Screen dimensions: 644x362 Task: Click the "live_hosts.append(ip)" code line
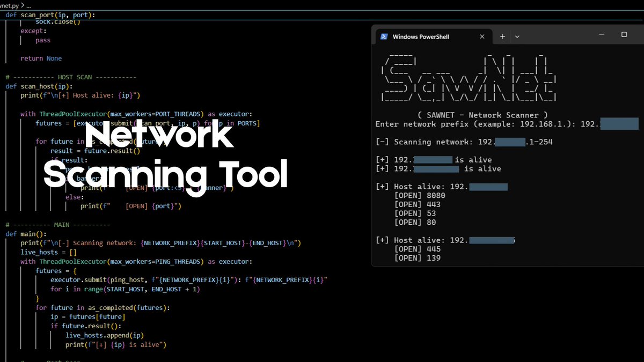click(105, 335)
